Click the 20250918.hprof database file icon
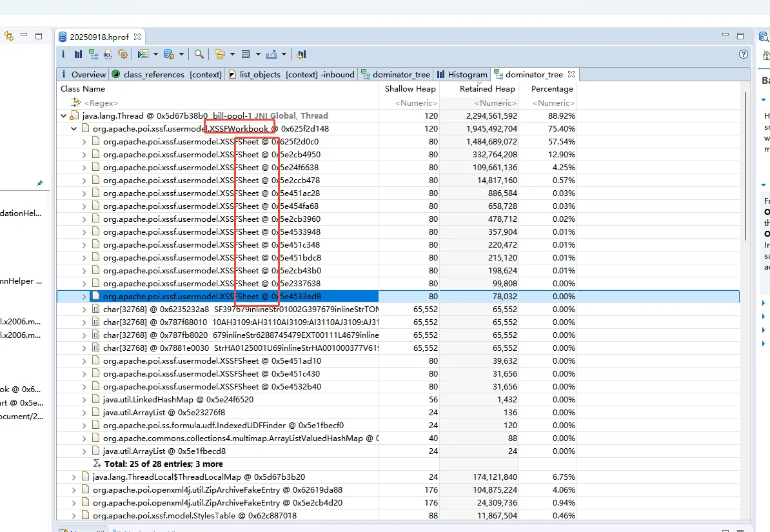The width and height of the screenshot is (770, 532). [63, 37]
